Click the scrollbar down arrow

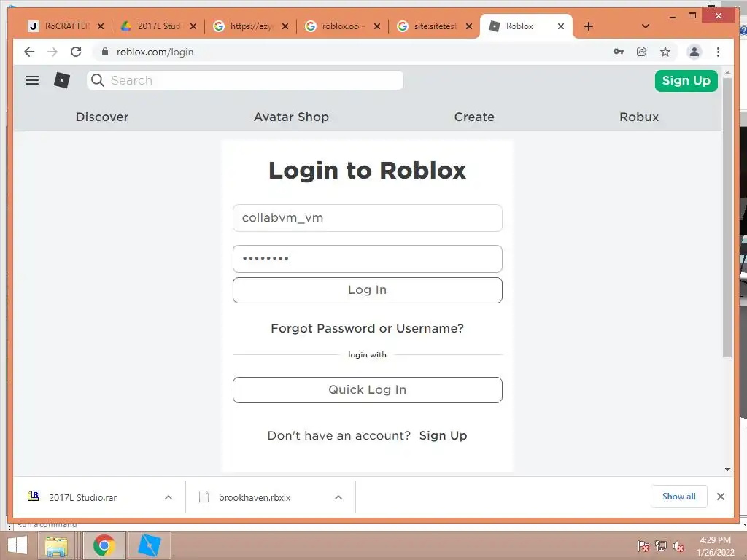click(727, 470)
